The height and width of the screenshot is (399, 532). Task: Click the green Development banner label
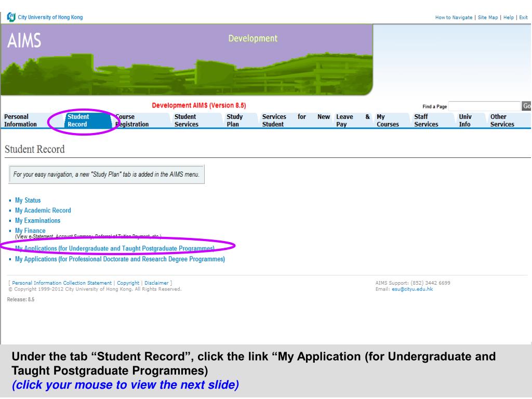pyautogui.click(x=253, y=38)
